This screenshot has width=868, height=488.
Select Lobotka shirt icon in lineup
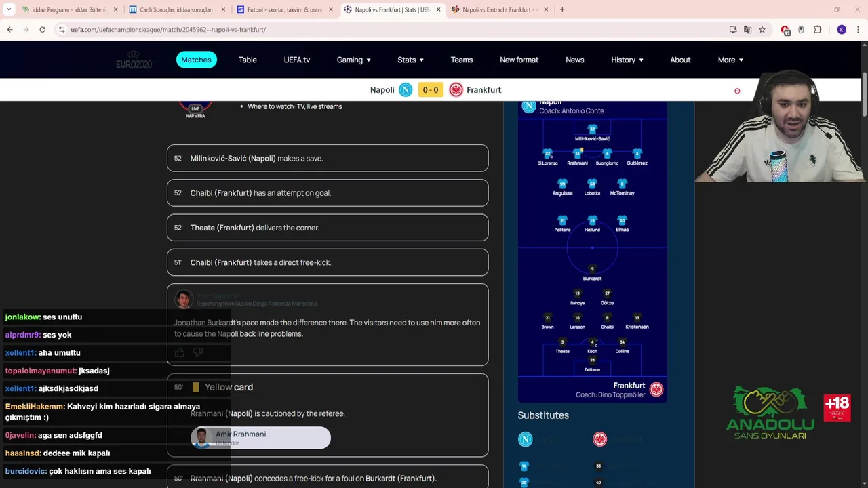[x=592, y=184]
